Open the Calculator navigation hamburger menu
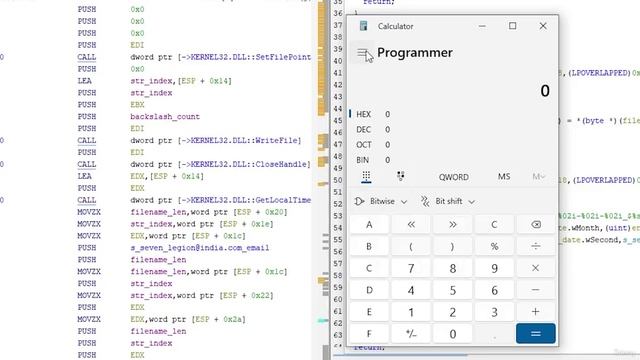 [x=362, y=53]
